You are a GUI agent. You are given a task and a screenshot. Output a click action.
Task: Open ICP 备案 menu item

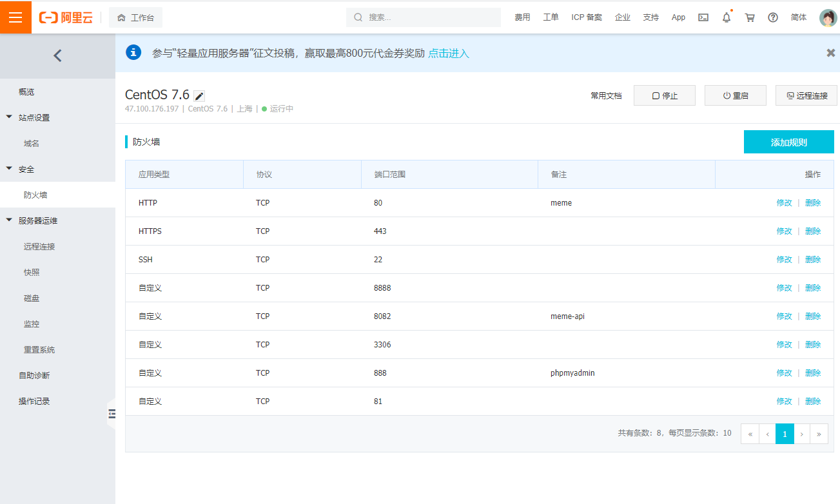[x=587, y=17]
